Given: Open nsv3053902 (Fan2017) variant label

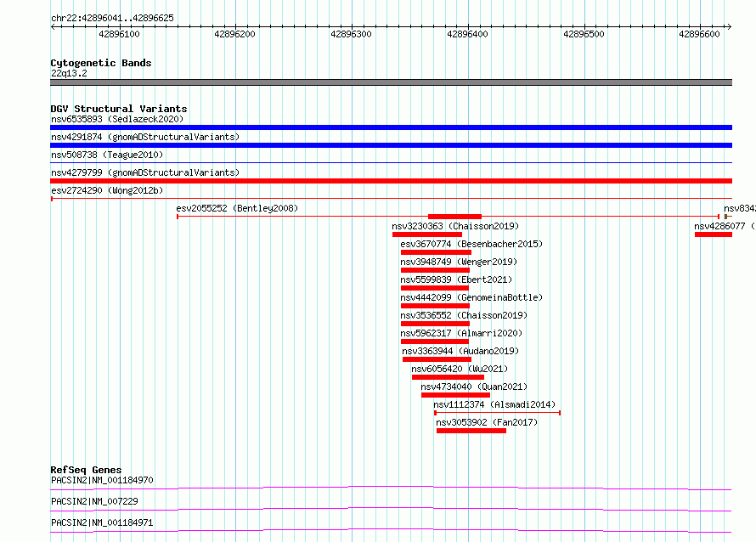Looking at the screenshot, I should pos(487,422).
